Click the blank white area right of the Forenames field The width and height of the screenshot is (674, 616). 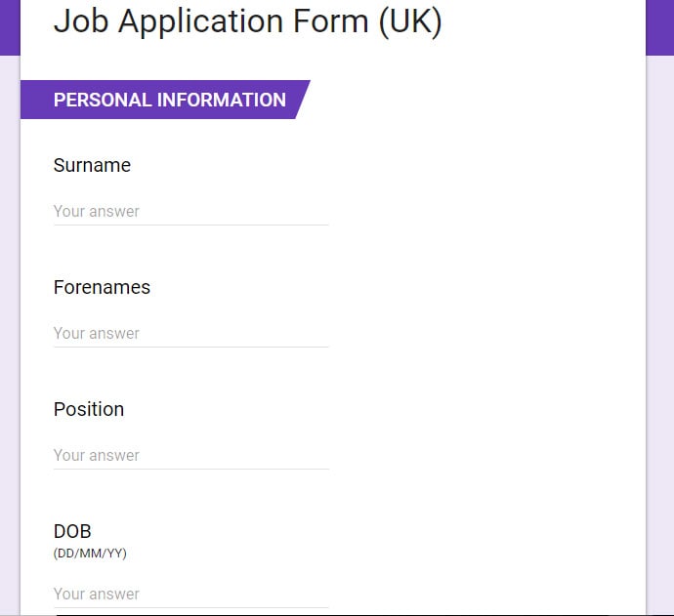point(488,322)
